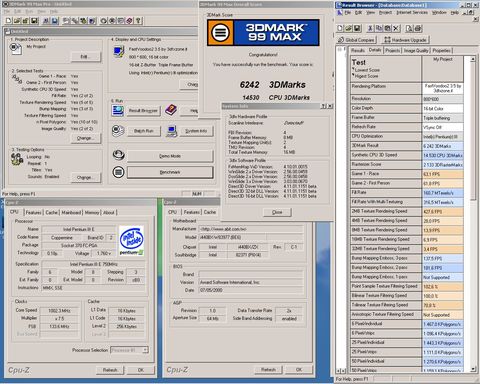Click the 'My Project' column header
This screenshot has width=480, height=384.
point(442,69)
